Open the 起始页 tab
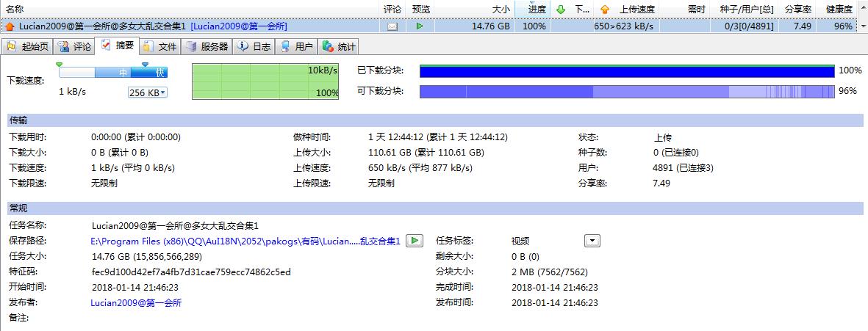The image size is (868, 331). click(x=28, y=47)
